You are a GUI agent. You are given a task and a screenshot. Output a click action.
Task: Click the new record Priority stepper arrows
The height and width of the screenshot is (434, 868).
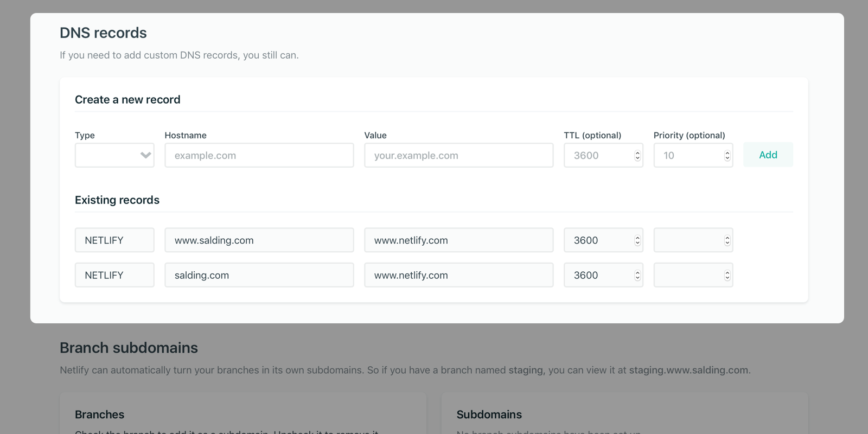tap(727, 156)
